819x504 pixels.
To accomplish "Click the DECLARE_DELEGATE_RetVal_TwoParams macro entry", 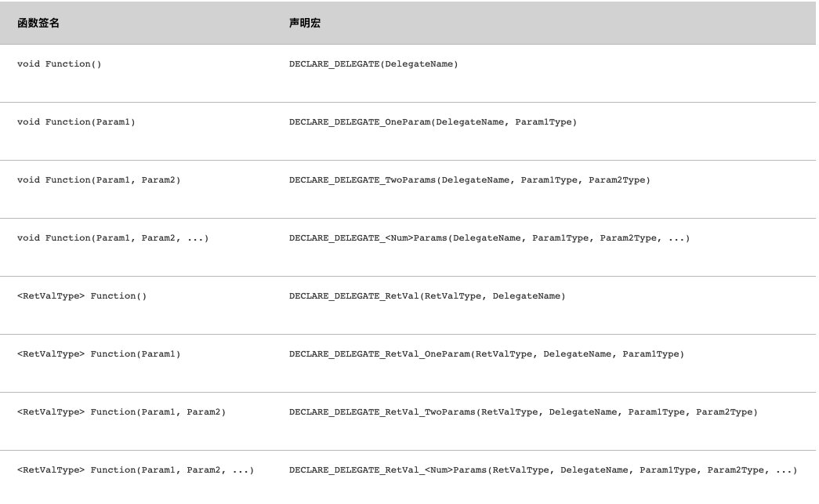I will point(524,412).
